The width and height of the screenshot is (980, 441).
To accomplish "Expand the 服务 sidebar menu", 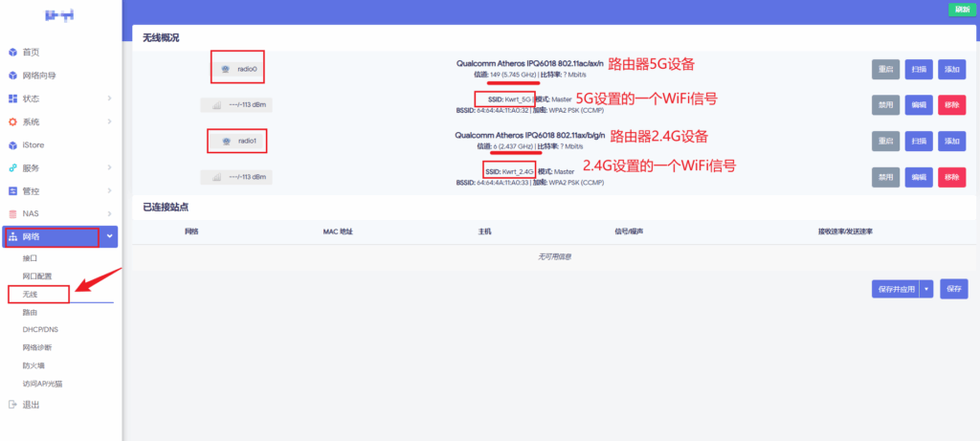I will coord(109,168).
